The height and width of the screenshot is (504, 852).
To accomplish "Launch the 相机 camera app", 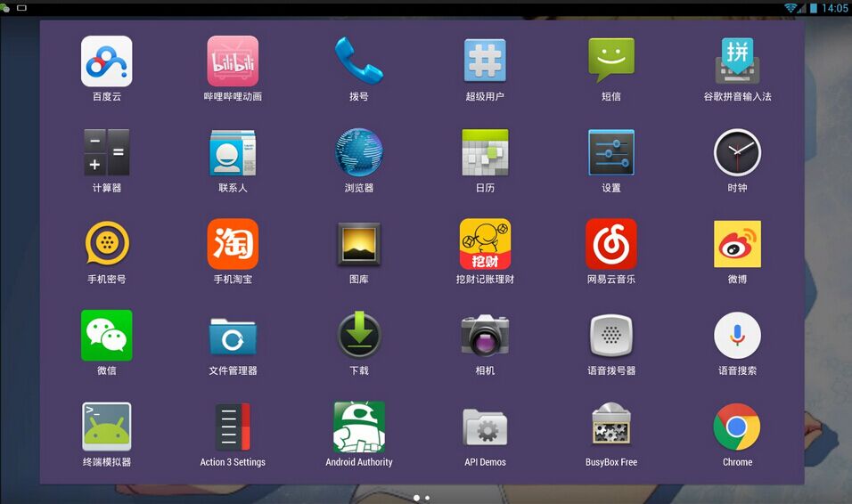I will click(x=485, y=335).
